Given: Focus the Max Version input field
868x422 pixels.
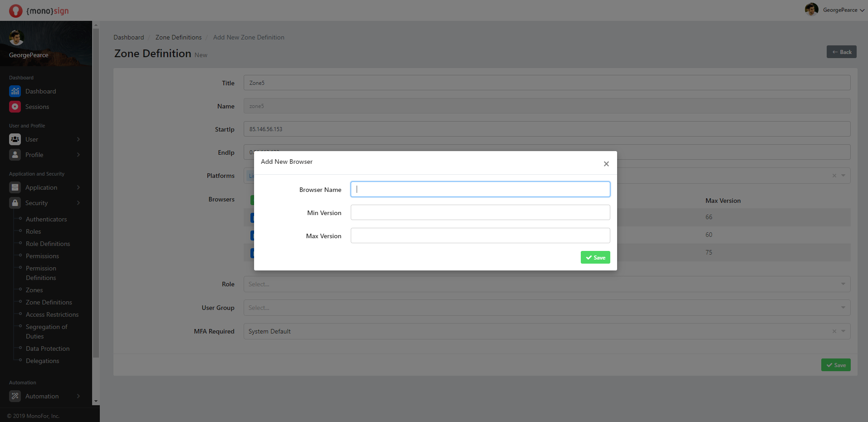Looking at the screenshot, I should [x=480, y=236].
